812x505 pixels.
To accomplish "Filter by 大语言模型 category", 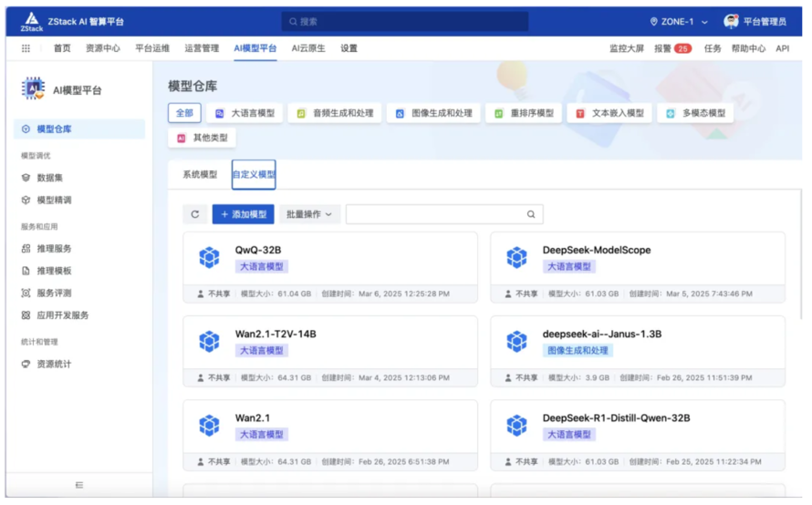I will (245, 113).
